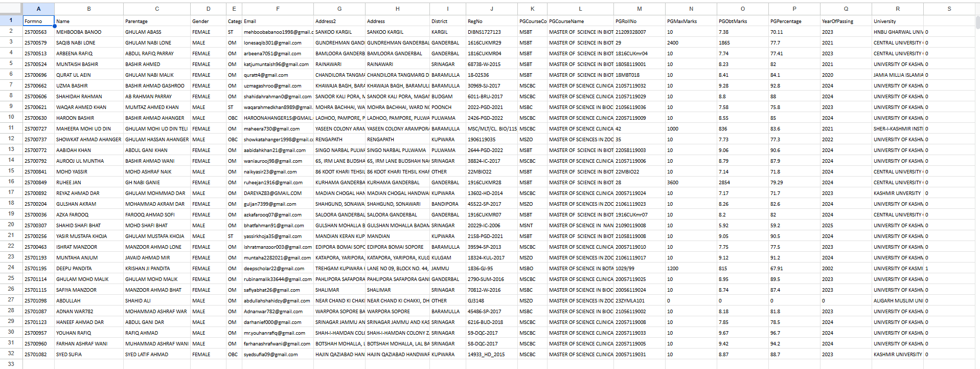Select email cell lonesaqib301@gmail.com
Screen dimensions: 980x369
[x=278, y=43]
